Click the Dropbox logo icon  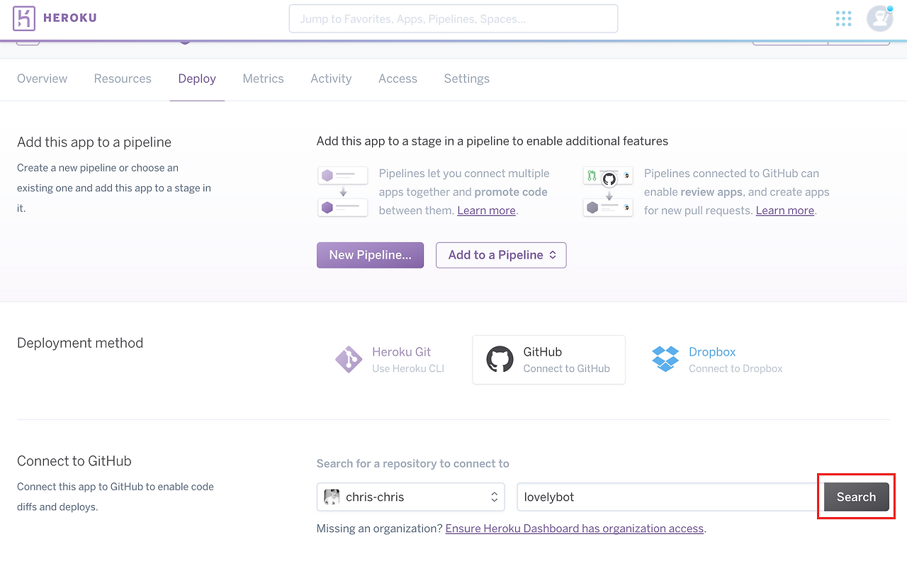click(665, 359)
